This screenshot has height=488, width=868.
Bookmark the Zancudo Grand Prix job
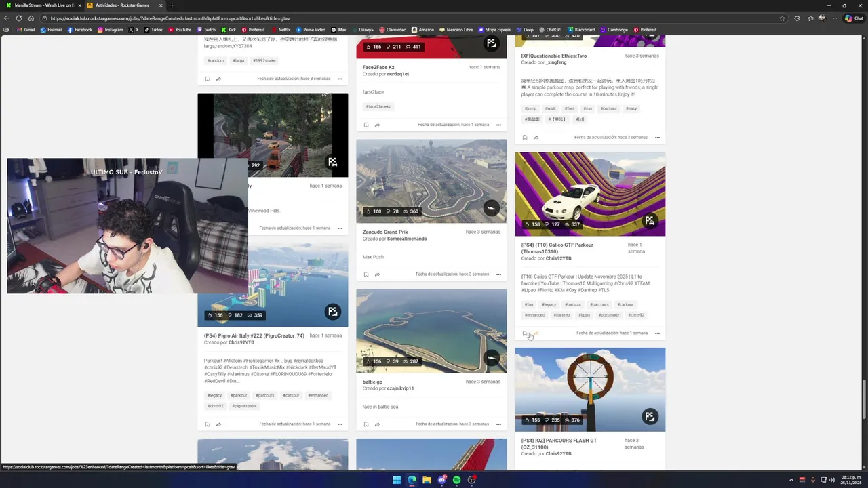click(366, 274)
